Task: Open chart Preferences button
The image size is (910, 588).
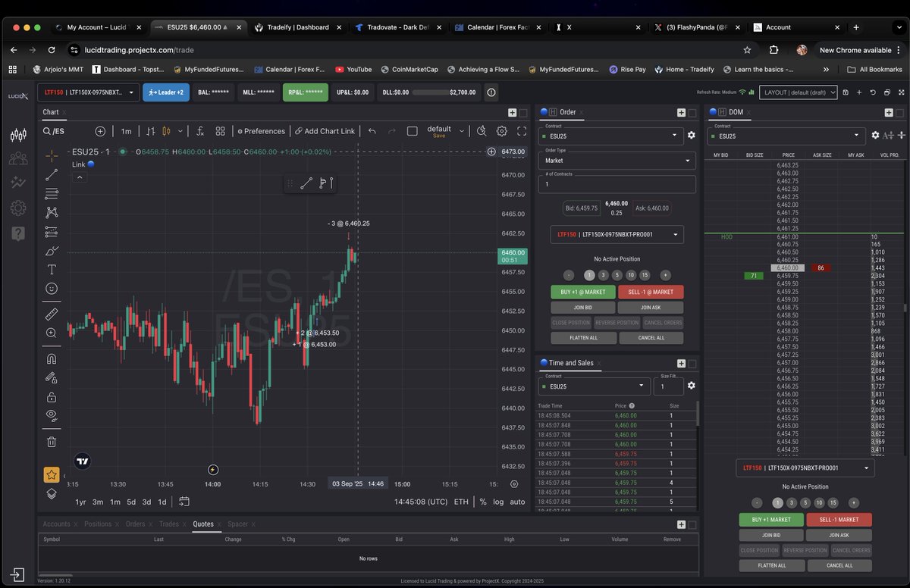Action: (261, 131)
